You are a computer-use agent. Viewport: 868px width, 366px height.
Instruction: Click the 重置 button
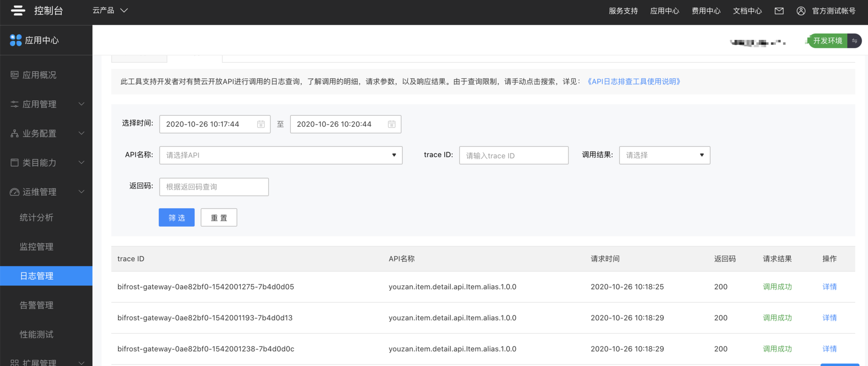click(219, 218)
